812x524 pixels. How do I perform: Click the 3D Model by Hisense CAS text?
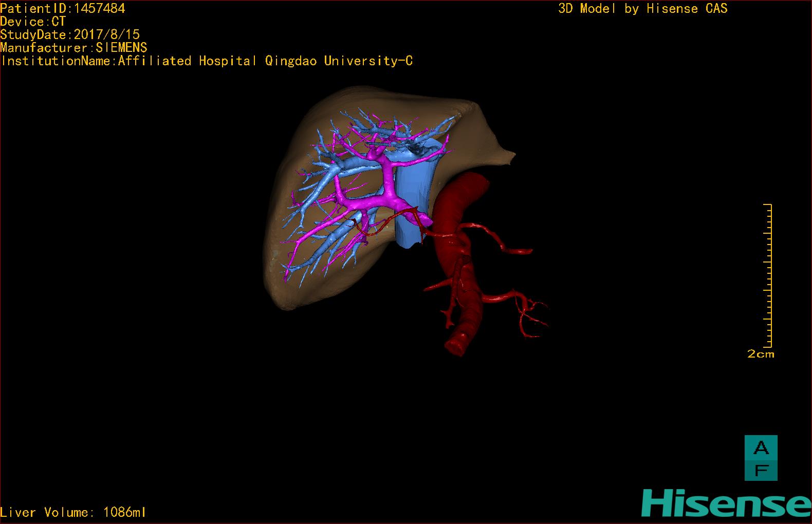coord(643,8)
